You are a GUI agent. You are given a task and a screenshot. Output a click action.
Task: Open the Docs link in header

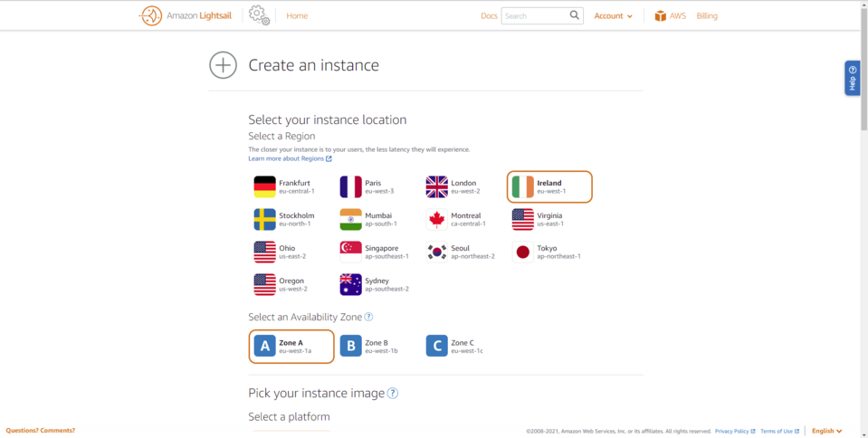pos(489,16)
